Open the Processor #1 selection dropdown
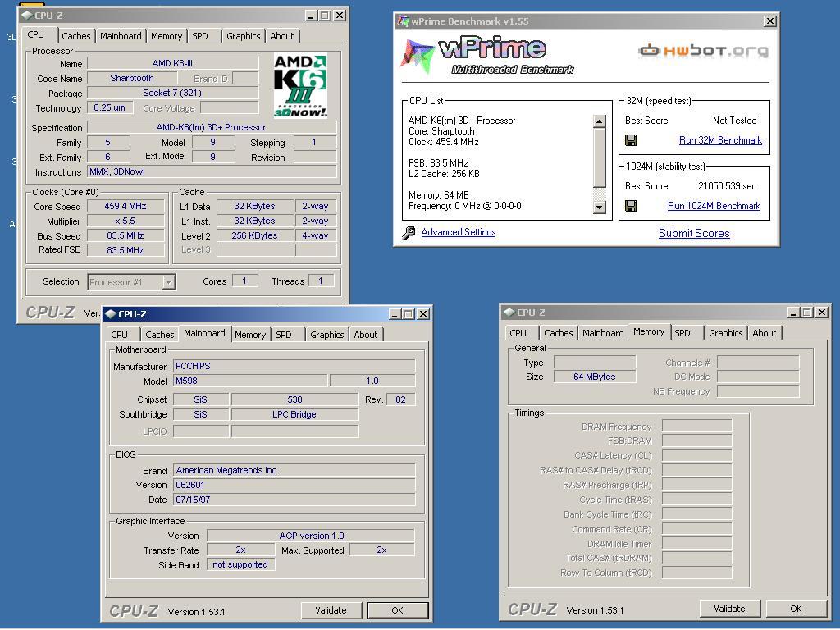This screenshot has height=630, width=840. coord(169,282)
